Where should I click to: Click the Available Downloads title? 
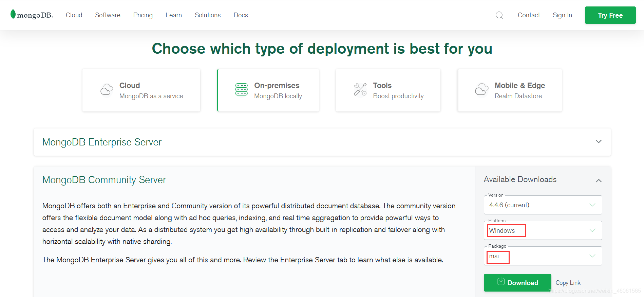pos(520,179)
